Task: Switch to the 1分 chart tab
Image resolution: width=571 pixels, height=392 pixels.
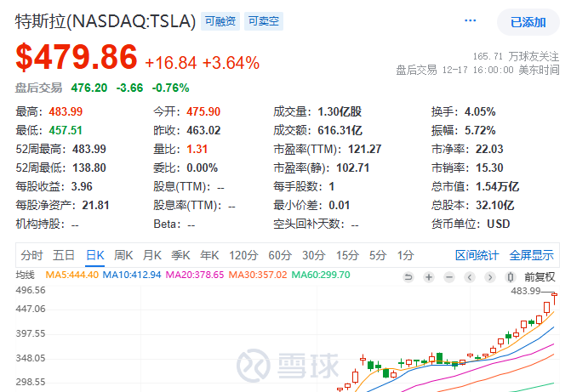Action: click(x=405, y=255)
